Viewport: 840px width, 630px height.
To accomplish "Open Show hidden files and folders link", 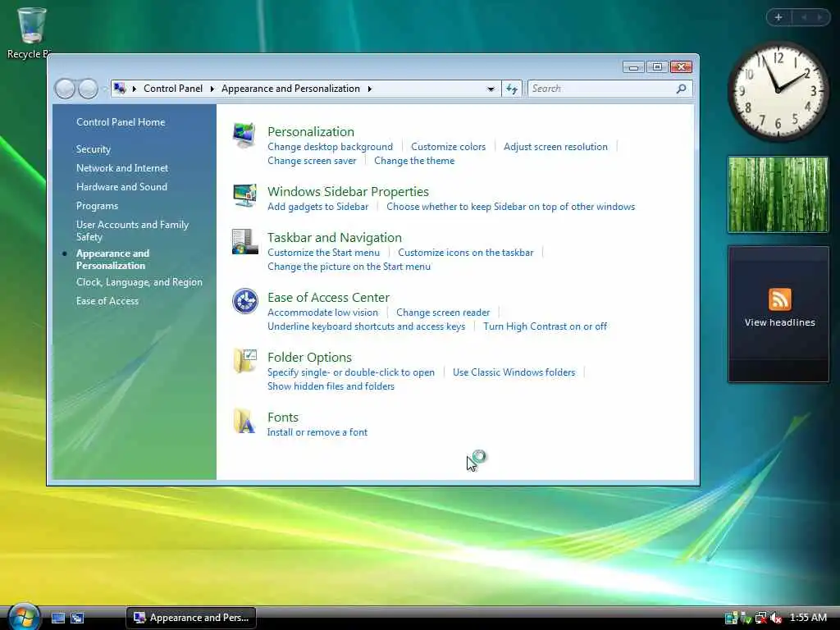I will [331, 386].
